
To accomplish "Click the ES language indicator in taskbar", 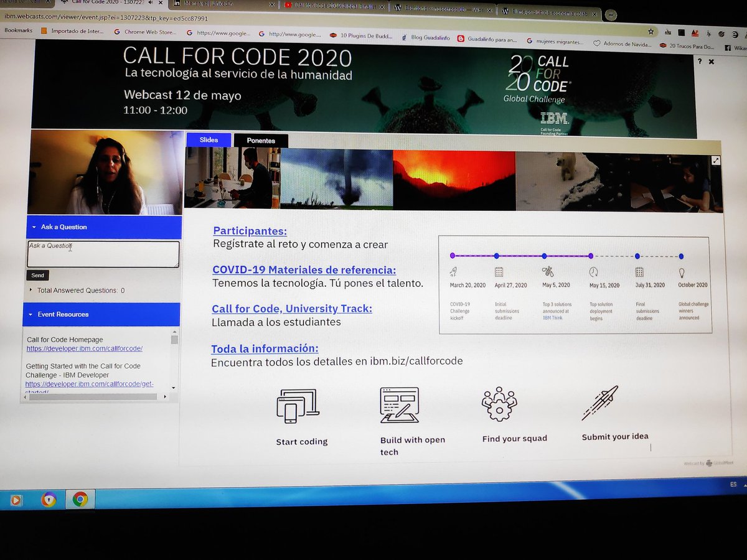I will (734, 484).
